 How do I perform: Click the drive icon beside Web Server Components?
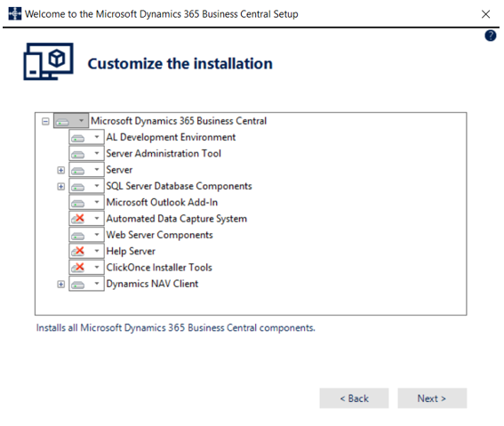click(x=78, y=236)
